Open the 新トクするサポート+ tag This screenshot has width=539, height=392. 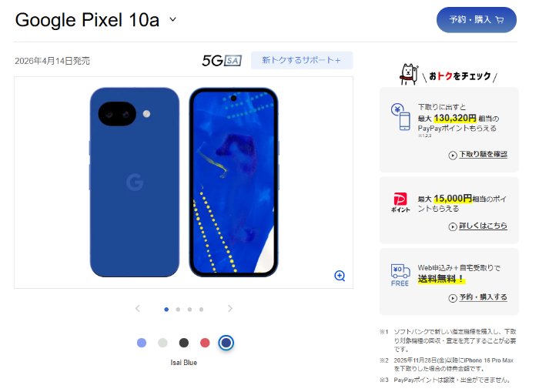click(x=302, y=60)
